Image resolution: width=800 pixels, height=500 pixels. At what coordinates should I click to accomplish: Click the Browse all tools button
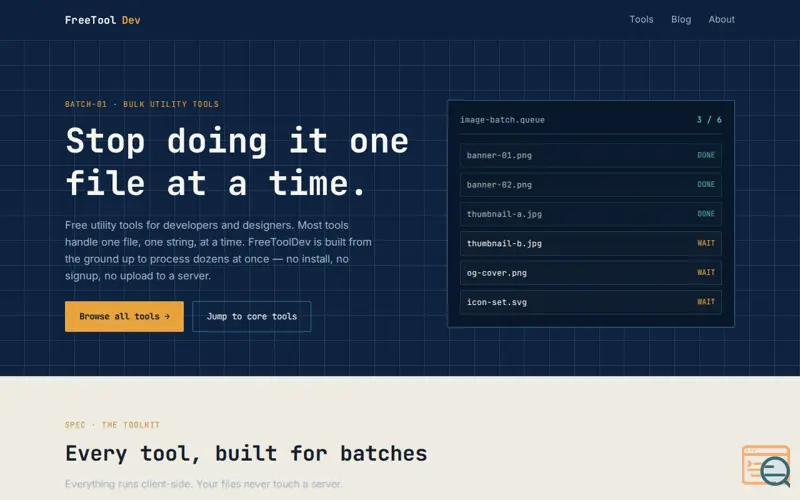click(x=124, y=316)
